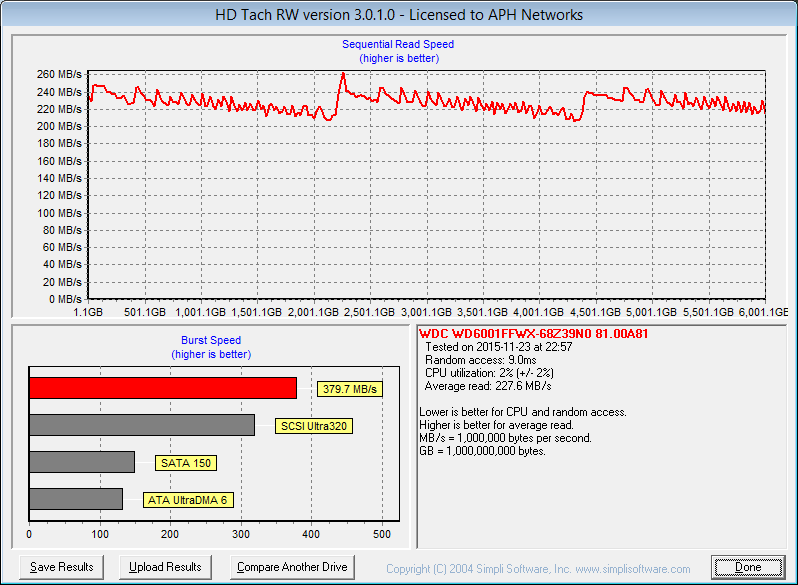
Task: Click the gray SATA 150 bar
Action: [82, 462]
